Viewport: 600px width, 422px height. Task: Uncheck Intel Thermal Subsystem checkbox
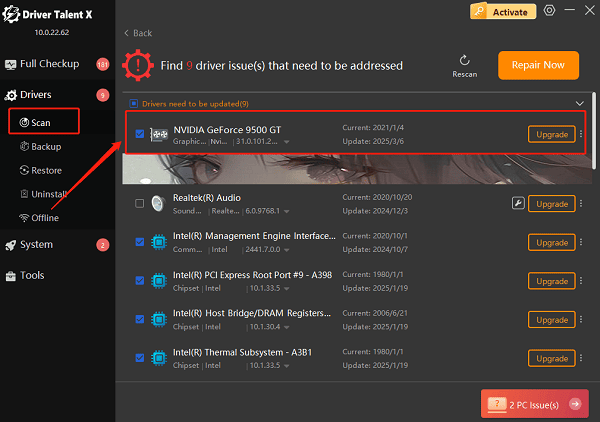140,358
